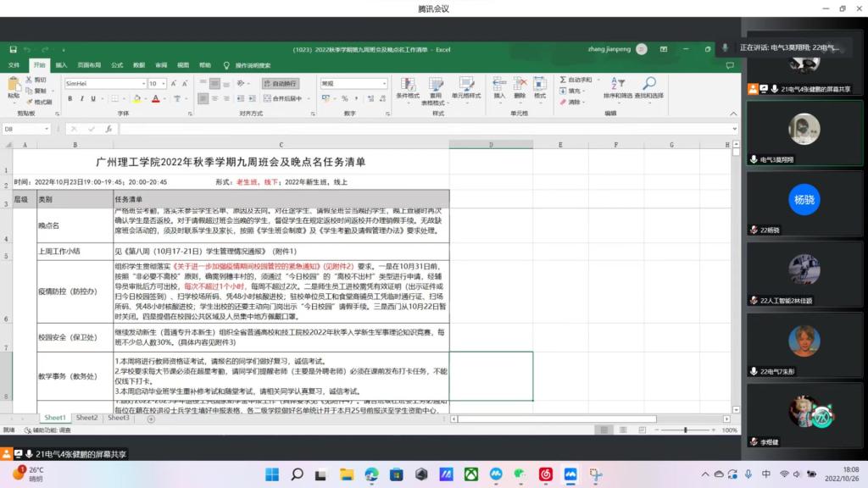
Task: Click the red font color swatch button
Action: (156, 98)
